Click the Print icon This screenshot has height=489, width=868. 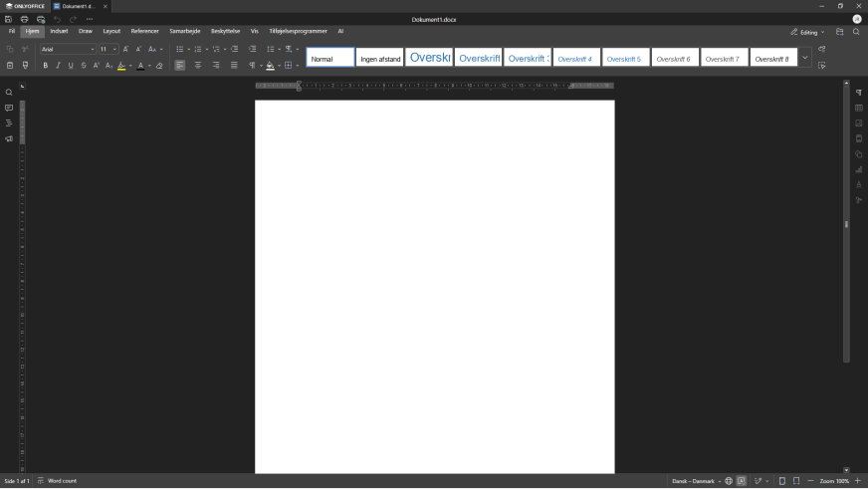point(25,19)
